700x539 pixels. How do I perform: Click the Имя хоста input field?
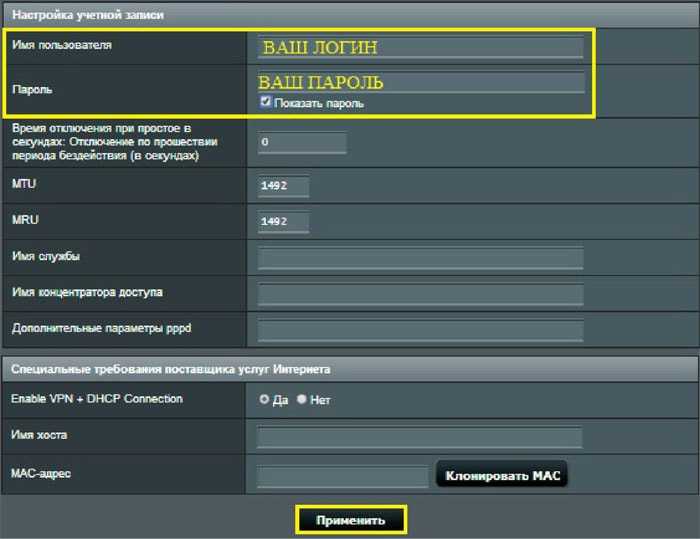coord(420,437)
